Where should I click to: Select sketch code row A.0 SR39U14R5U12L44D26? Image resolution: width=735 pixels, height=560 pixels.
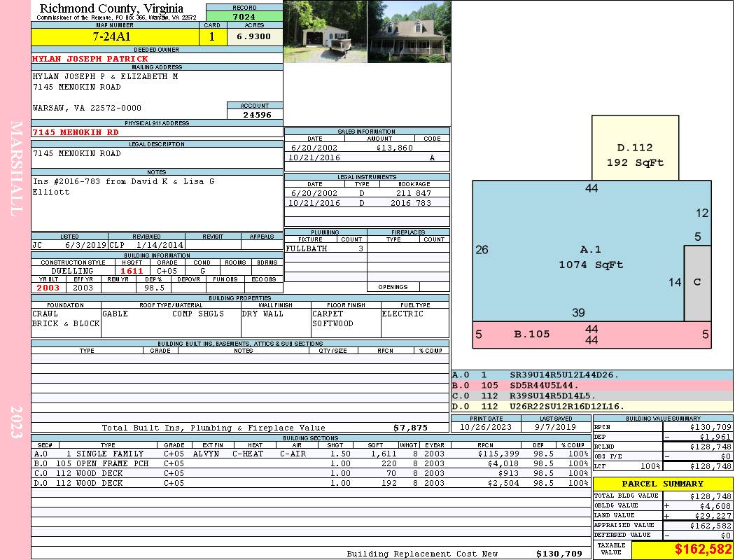click(x=592, y=375)
